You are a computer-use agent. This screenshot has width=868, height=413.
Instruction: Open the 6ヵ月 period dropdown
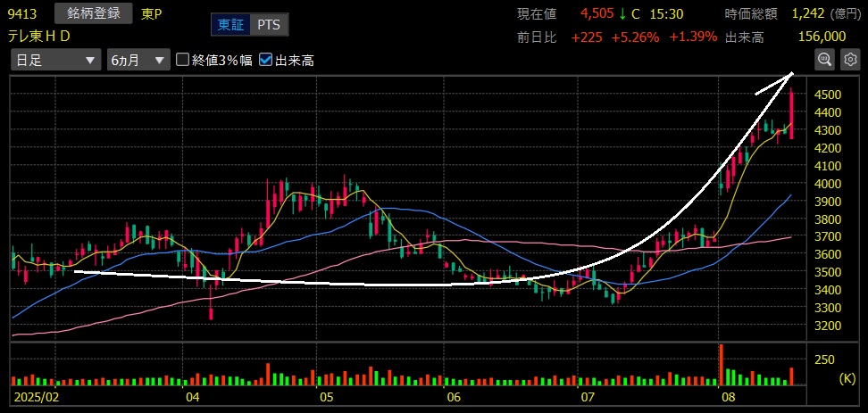137,60
